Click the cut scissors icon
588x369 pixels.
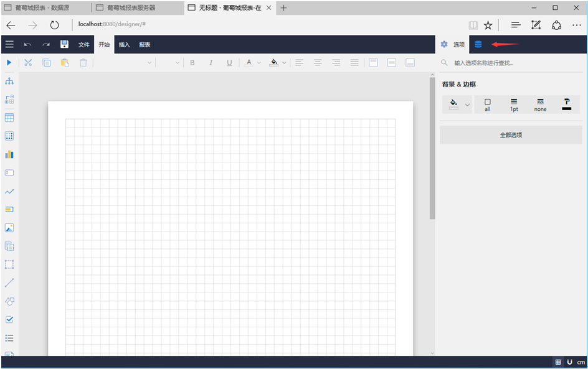coord(28,63)
